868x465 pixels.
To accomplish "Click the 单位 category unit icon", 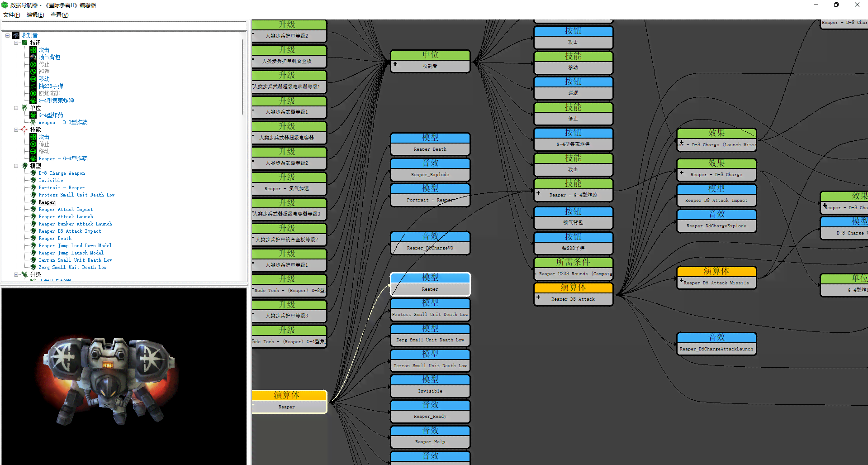I will tap(24, 108).
